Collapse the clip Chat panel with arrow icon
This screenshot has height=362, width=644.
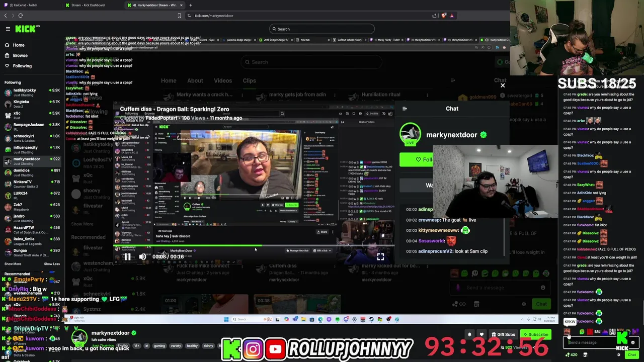(x=405, y=109)
